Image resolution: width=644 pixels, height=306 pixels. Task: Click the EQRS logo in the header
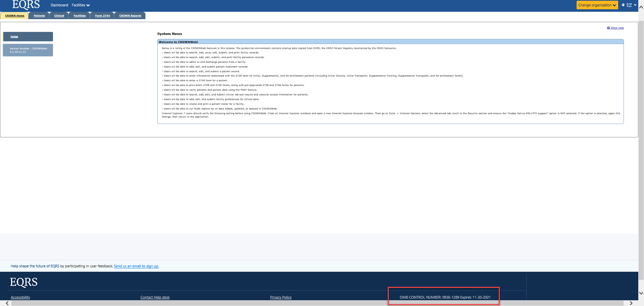(x=26, y=5)
